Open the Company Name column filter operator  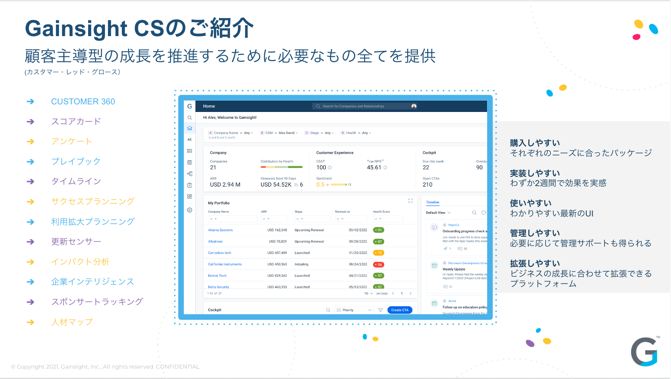[213, 219]
